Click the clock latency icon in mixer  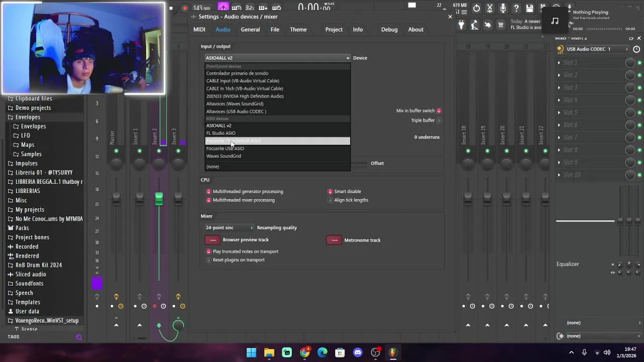click(x=636, y=49)
